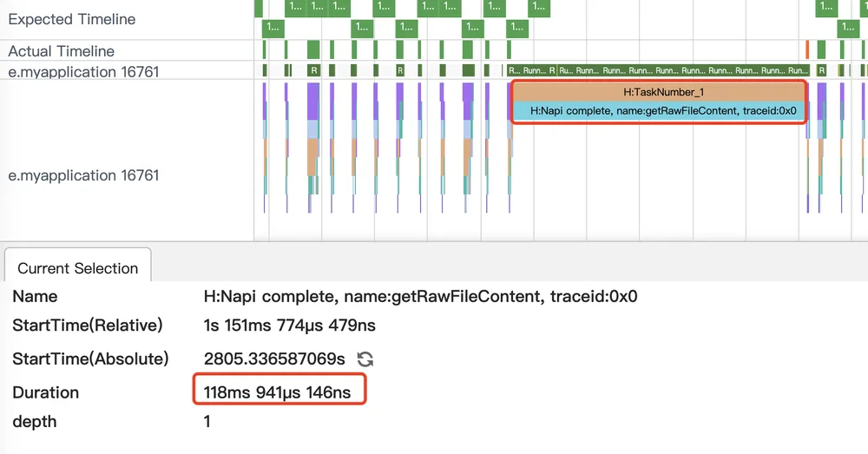Image resolution: width=868 pixels, height=454 pixels.
Task: Click the Actual Timeline row label
Action: coord(61,51)
